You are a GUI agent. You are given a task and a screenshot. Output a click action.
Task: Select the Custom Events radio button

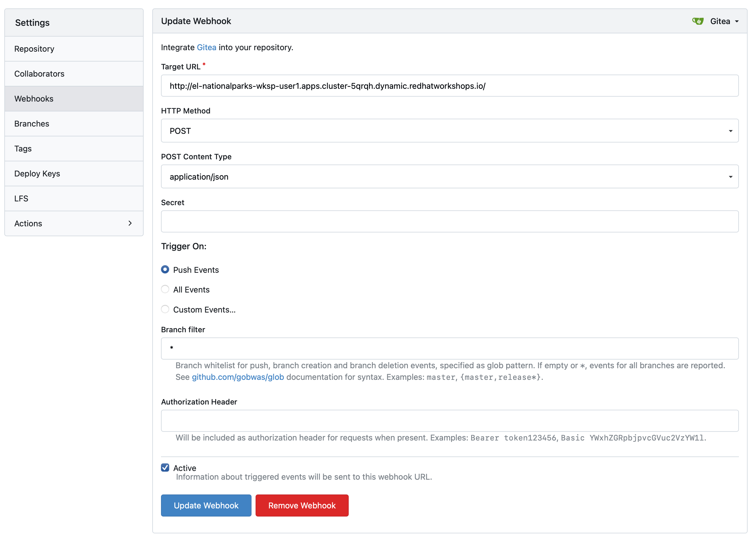165,309
